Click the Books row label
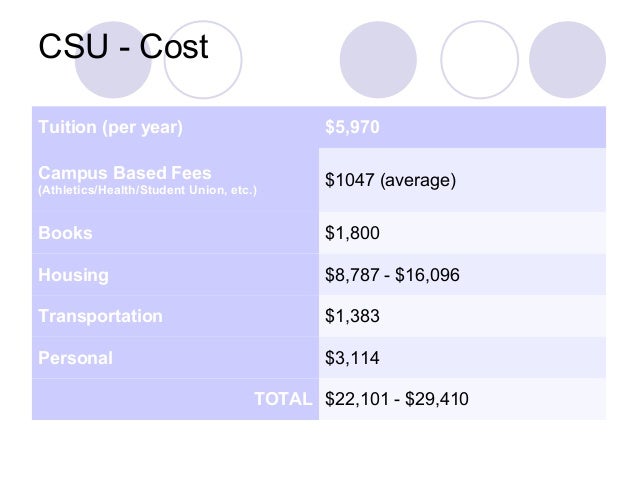 pos(65,233)
